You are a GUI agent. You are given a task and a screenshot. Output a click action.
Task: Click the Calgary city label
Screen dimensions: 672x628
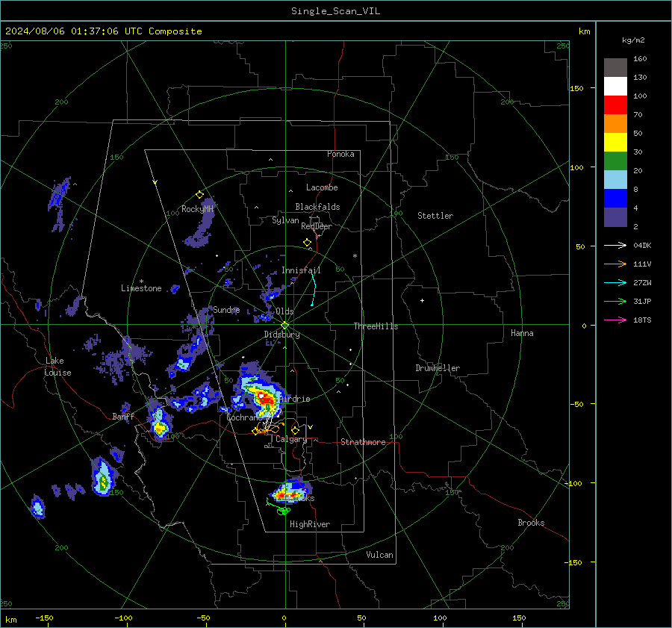(291, 439)
